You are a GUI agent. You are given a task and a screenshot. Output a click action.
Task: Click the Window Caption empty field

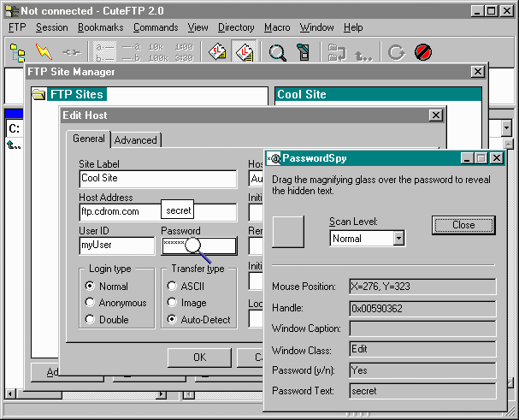point(422,328)
